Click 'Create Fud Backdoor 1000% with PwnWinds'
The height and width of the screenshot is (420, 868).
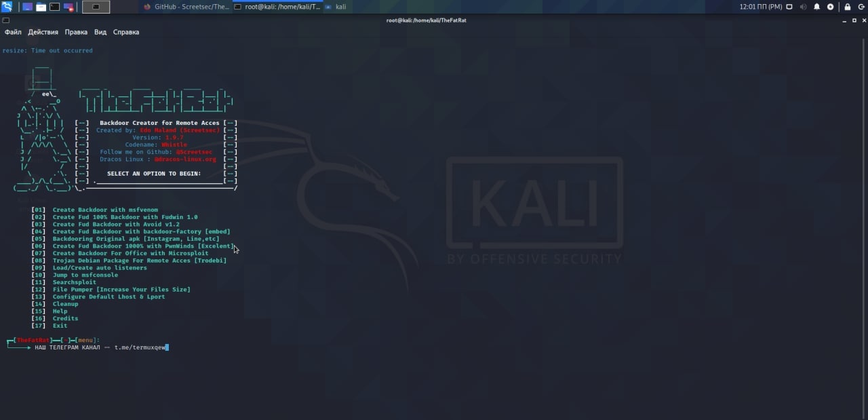143,246
